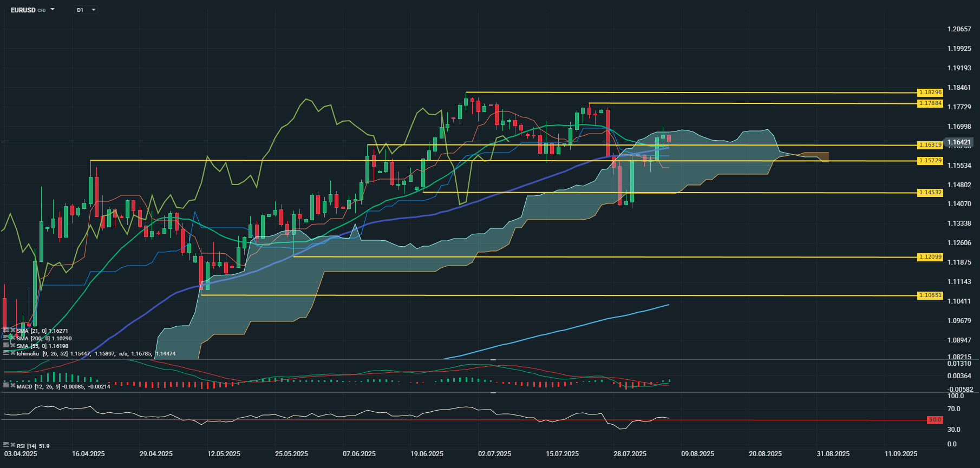Select the 1.12099 price level label
Image resolution: width=980 pixels, height=468 pixels.
(930, 257)
